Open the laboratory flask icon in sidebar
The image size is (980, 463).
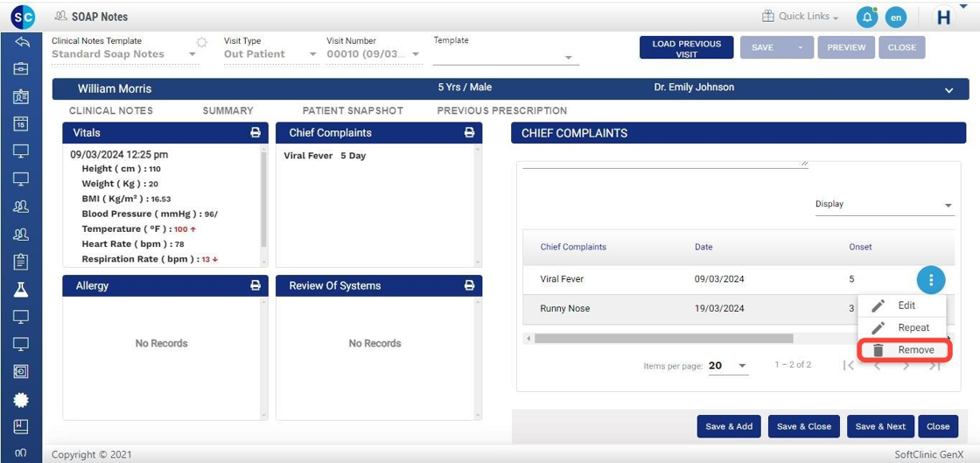click(21, 290)
